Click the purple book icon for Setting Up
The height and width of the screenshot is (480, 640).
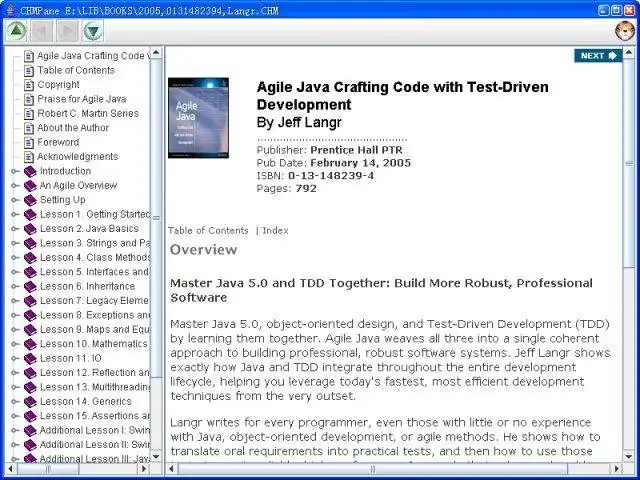30,200
